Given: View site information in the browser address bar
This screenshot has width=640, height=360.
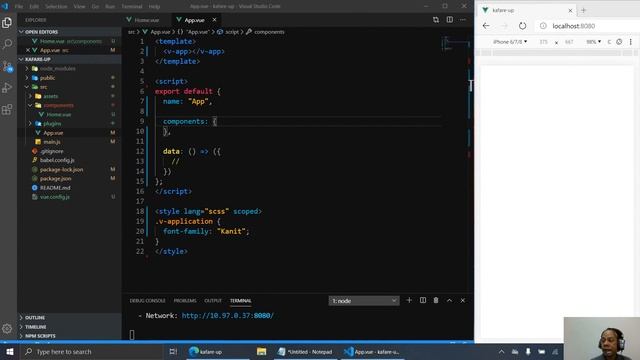Looking at the screenshot, I should (543, 26).
